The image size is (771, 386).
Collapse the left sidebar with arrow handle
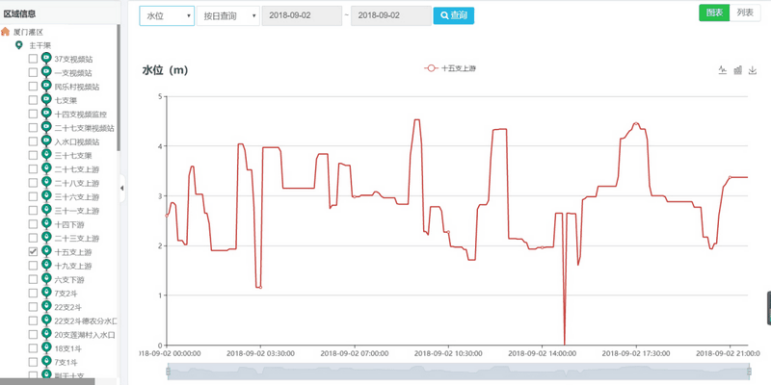tap(122, 188)
